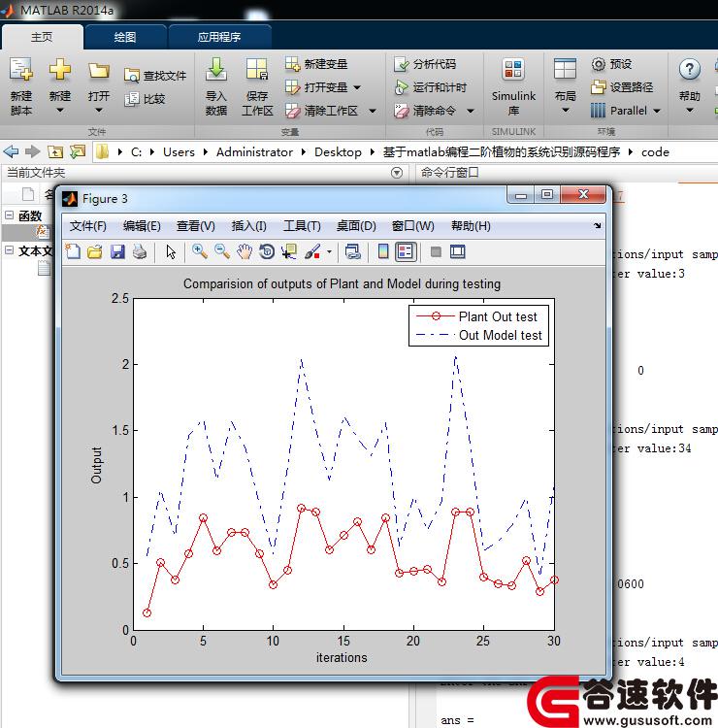This screenshot has width=718, height=728.
Task: Click the plot title text
Action: (x=342, y=283)
